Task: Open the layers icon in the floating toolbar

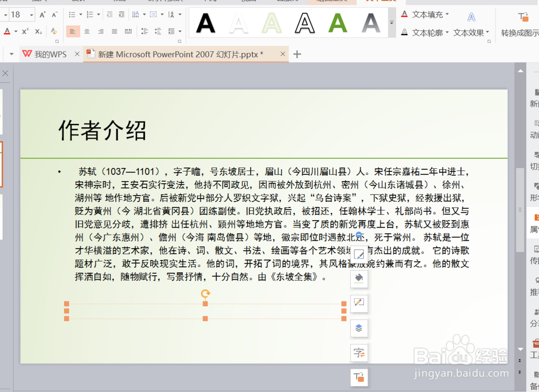Action: [359, 328]
